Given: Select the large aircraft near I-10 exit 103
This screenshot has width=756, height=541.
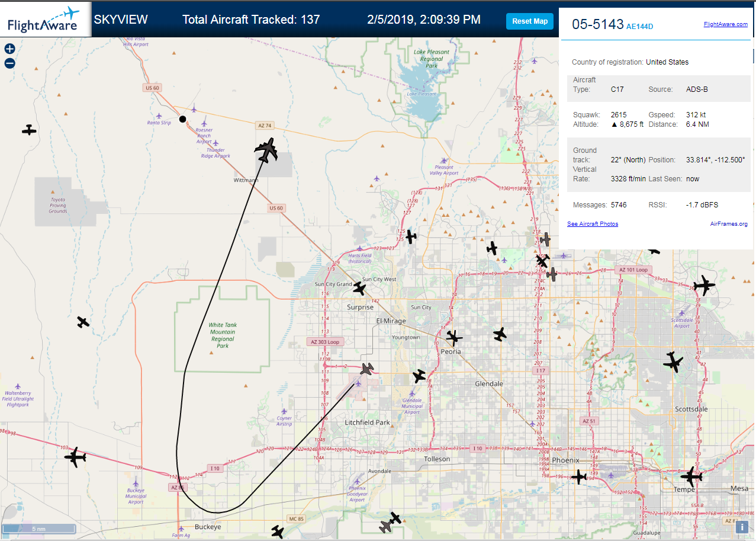Looking at the screenshot, I should point(75,457).
